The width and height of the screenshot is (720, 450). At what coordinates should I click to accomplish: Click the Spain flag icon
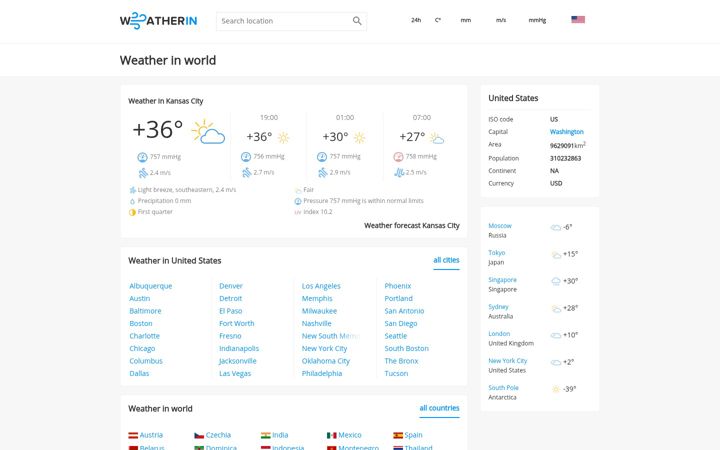(398, 435)
